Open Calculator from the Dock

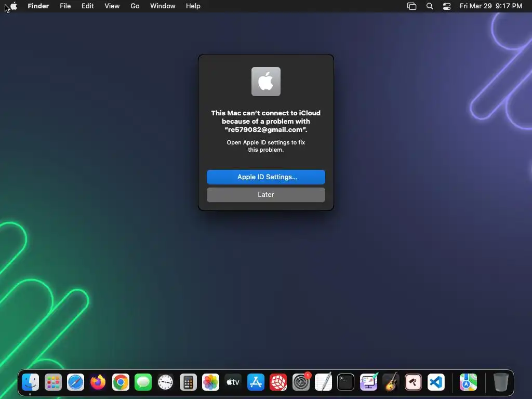188,382
